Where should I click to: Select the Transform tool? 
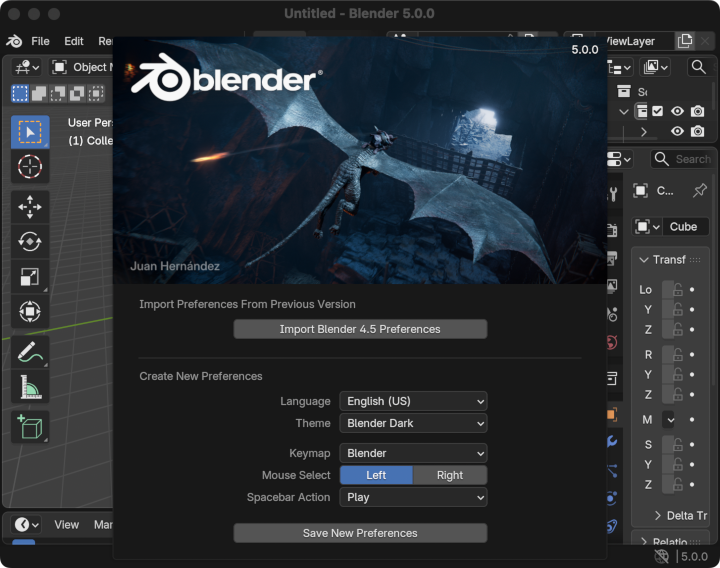30,312
